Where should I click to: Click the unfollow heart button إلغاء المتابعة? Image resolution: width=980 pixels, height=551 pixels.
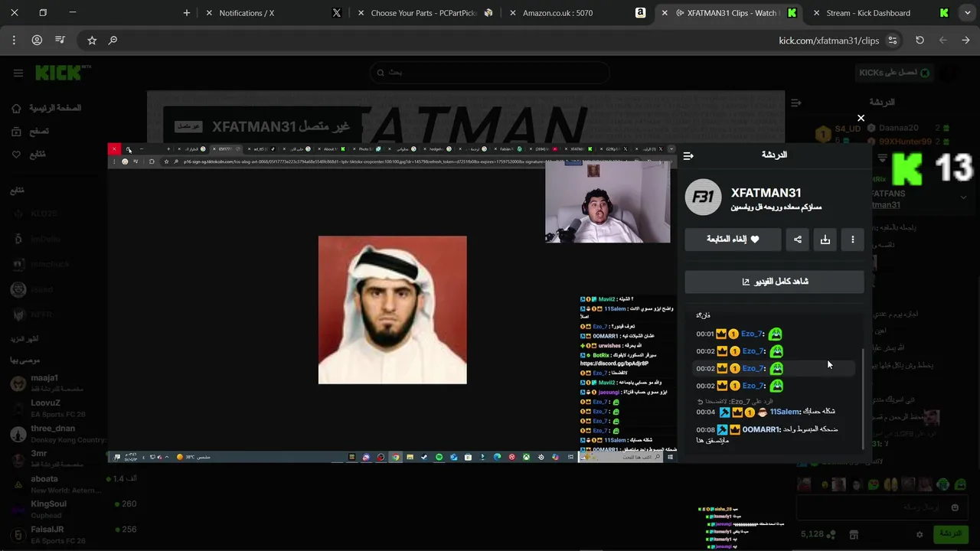733,240
